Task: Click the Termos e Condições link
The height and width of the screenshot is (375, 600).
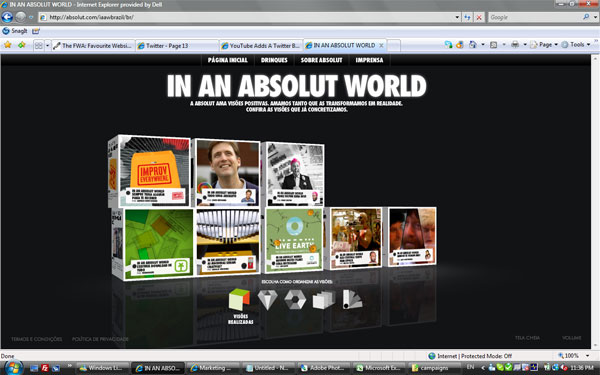Action: 36,339
